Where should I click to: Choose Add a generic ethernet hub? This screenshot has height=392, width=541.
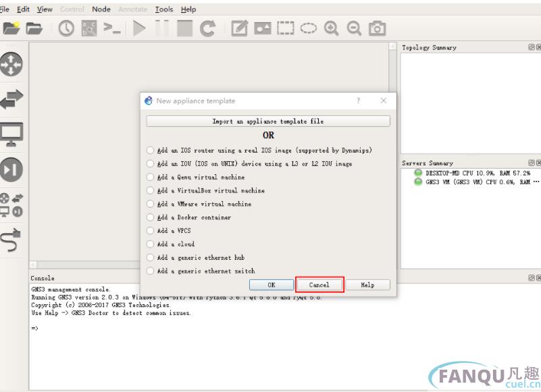[195, 258]
